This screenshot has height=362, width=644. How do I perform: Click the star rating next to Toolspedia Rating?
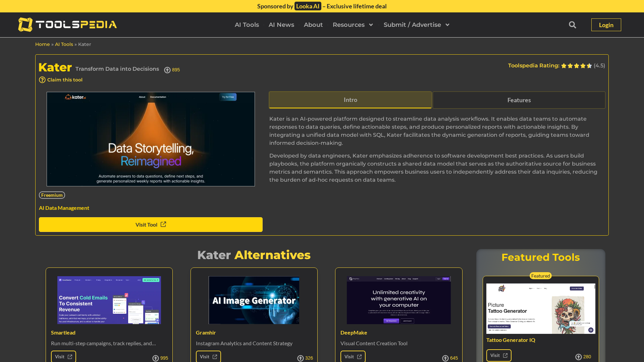coord(576,66)
